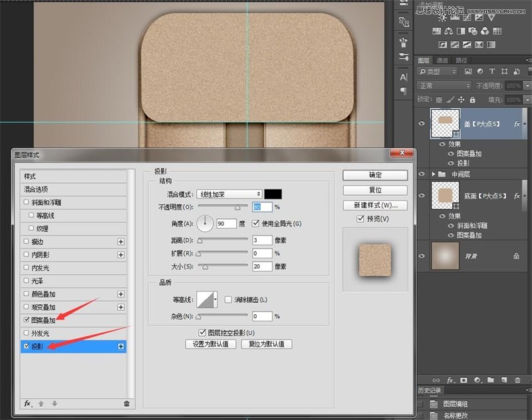Viewport: 532px width, 420px height.
Task: Toggle 预览 (Preview) checkbox
Action: 360,219
